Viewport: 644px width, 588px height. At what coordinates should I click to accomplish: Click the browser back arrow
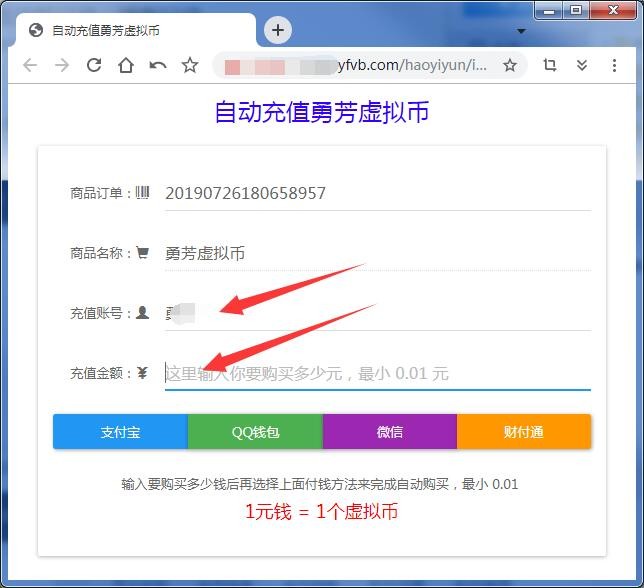(30, 65)
